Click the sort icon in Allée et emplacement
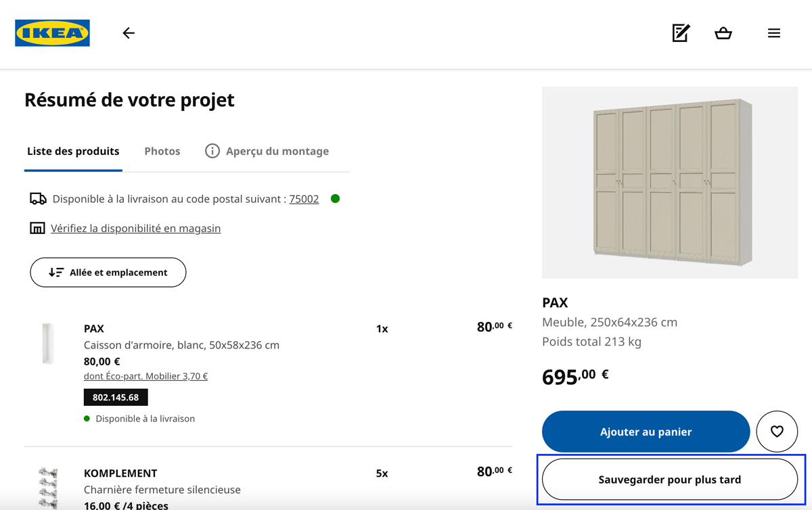Viewport: 812px width, 510px height. [56, 273]
